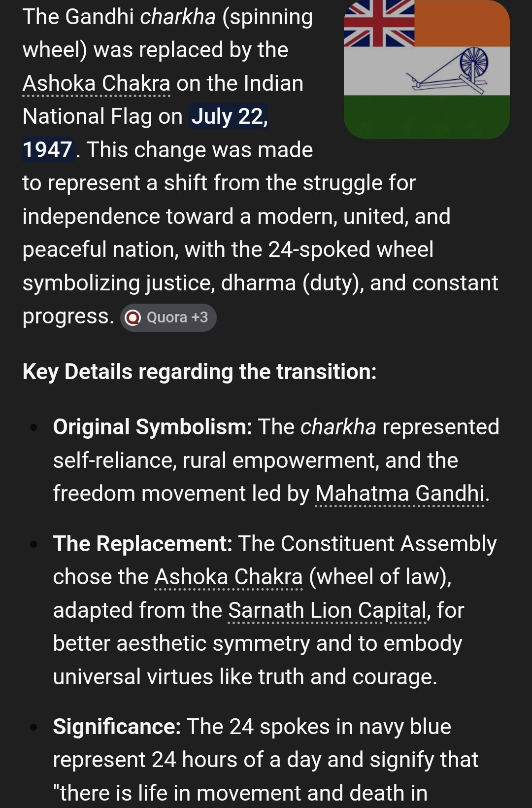Tap the bold "Original Symbolism:" label
Image resolution: width=532 pixels, height=808 pixels.
pos(153,427)
